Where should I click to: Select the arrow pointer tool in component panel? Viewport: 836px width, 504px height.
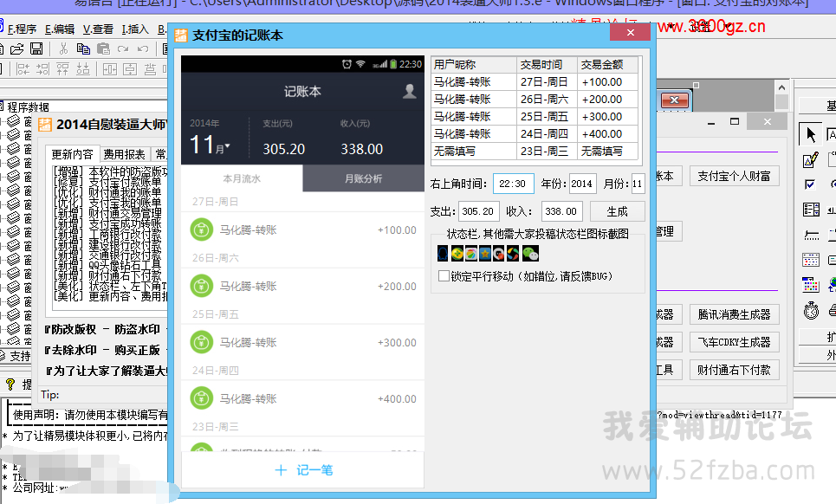pyautogui.click(x=811, y=134)
